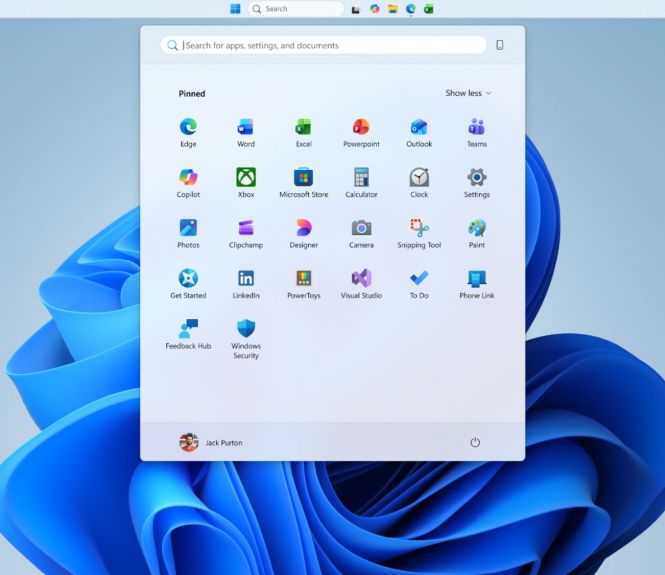Open the Paint app
The height and width of the screenshot is (575, 665).
[477, 234]
